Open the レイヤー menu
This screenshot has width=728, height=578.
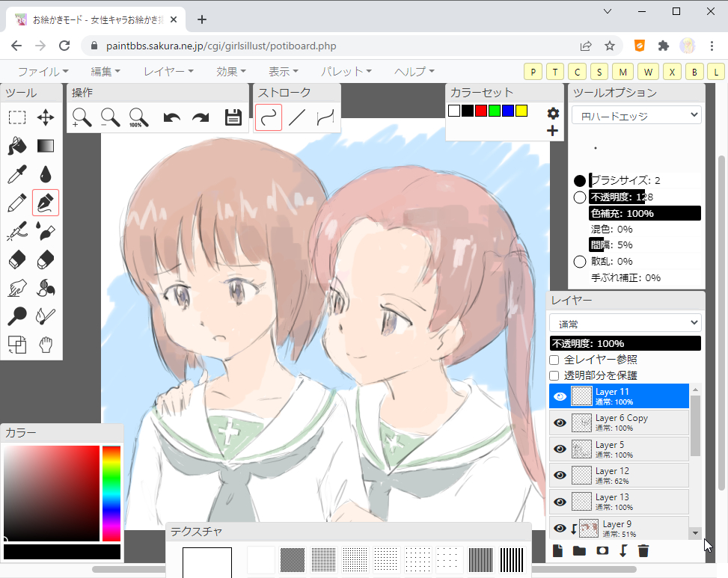click(x=168, y=72)
